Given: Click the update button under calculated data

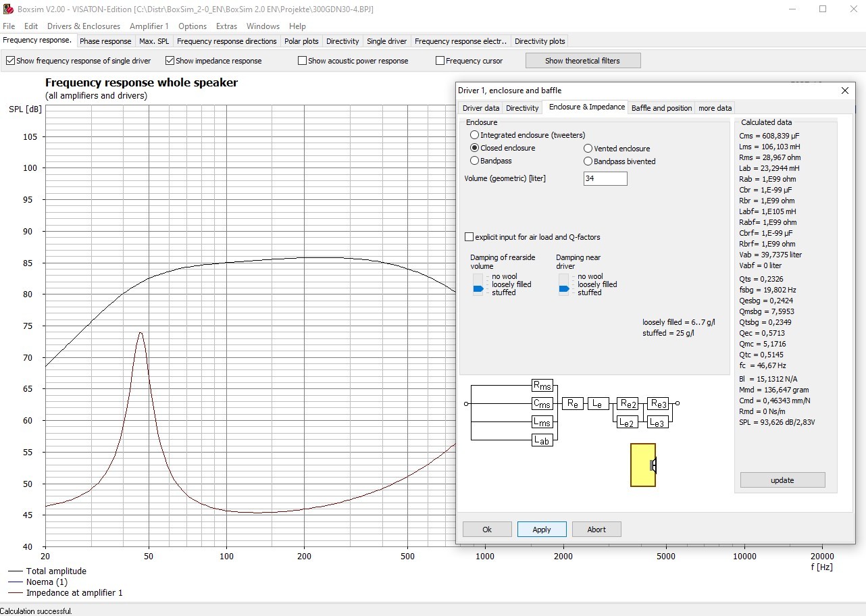Looking at the screenshot, I should click(x=782, y=480).
